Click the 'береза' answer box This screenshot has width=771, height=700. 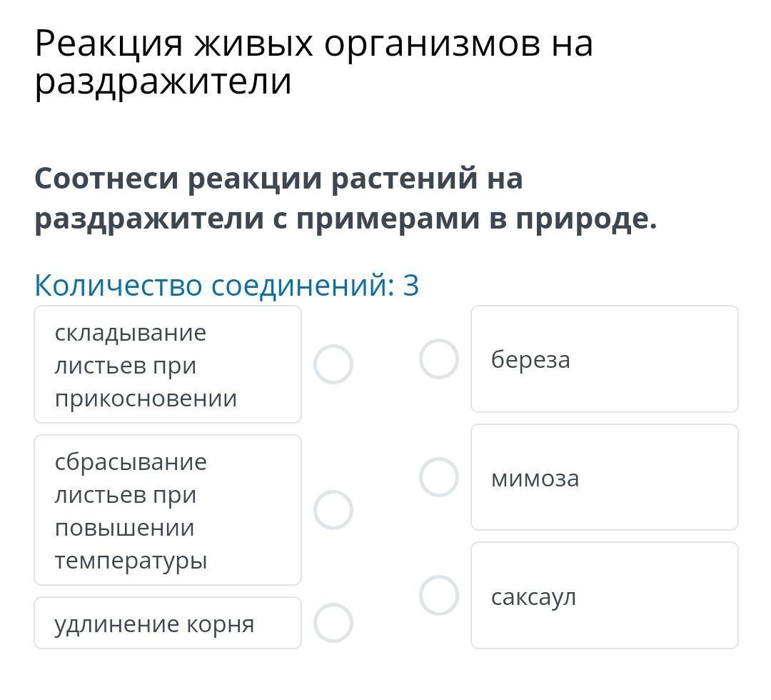[x=604, y=359]
